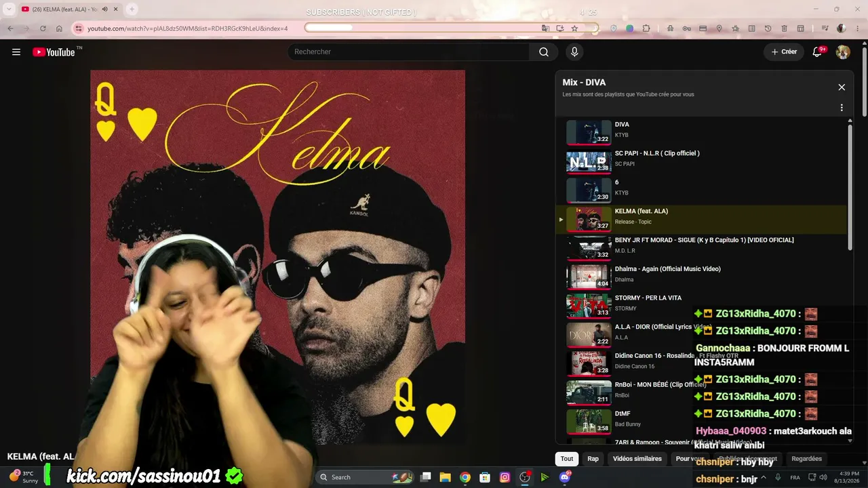Open the weather widget showing 31°C Sunny
The height and width of the screenshot is (488, 868).
coord(22,477)
